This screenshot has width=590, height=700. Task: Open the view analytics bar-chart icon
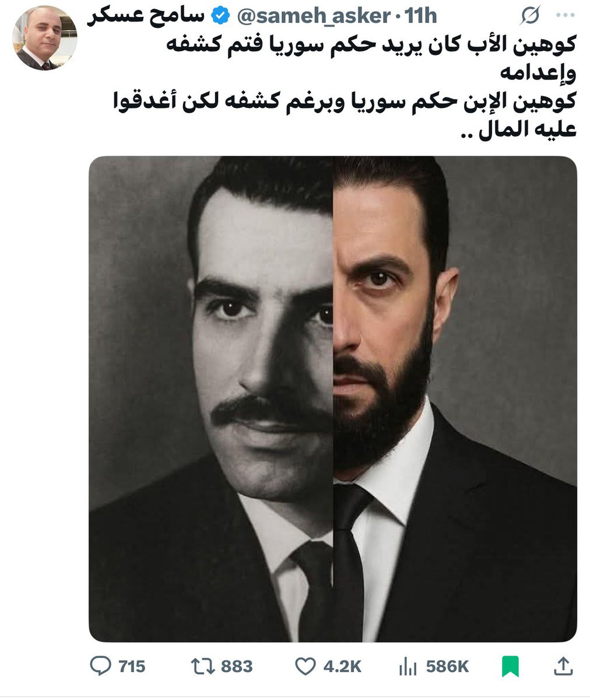tap(406, 666)
